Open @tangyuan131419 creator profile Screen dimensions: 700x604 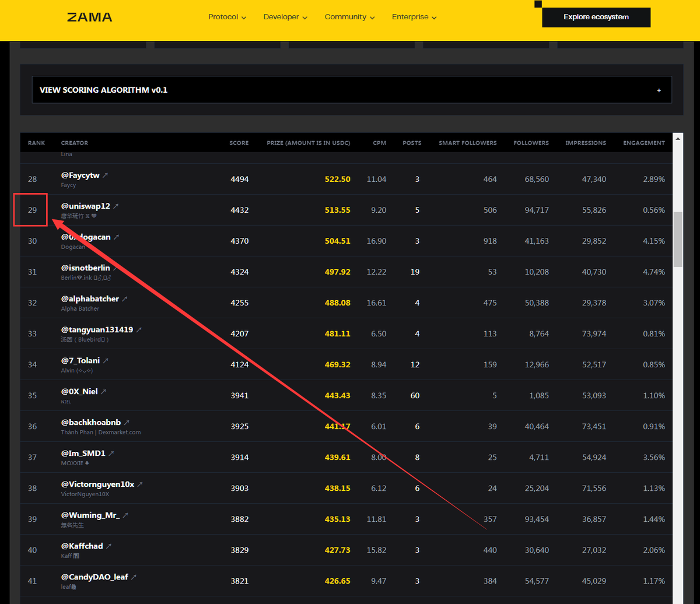pyautogui.click(x=97, y=329)
